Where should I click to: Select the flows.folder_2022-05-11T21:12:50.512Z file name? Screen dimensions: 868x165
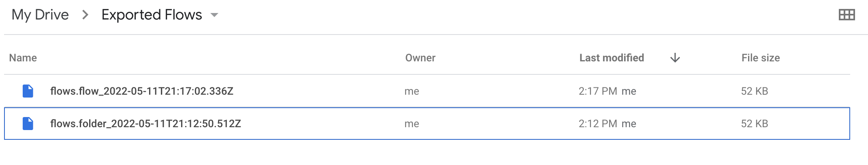click(x=145, y=124)
